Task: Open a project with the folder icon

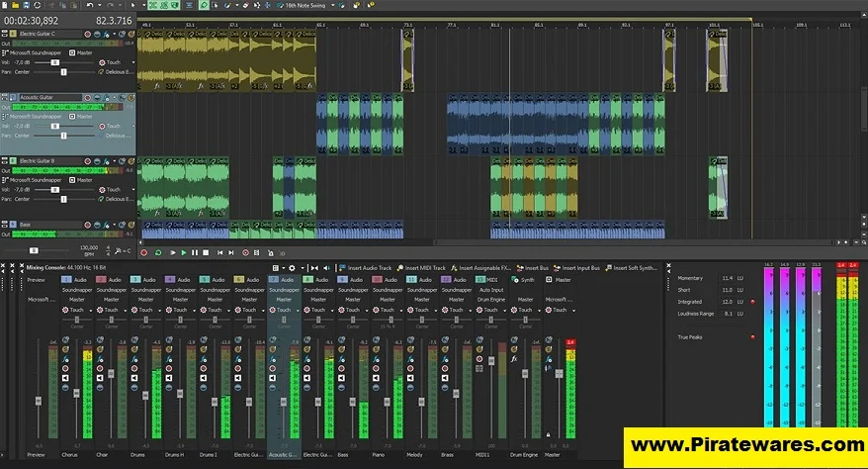Action: (x=16, y=5)
